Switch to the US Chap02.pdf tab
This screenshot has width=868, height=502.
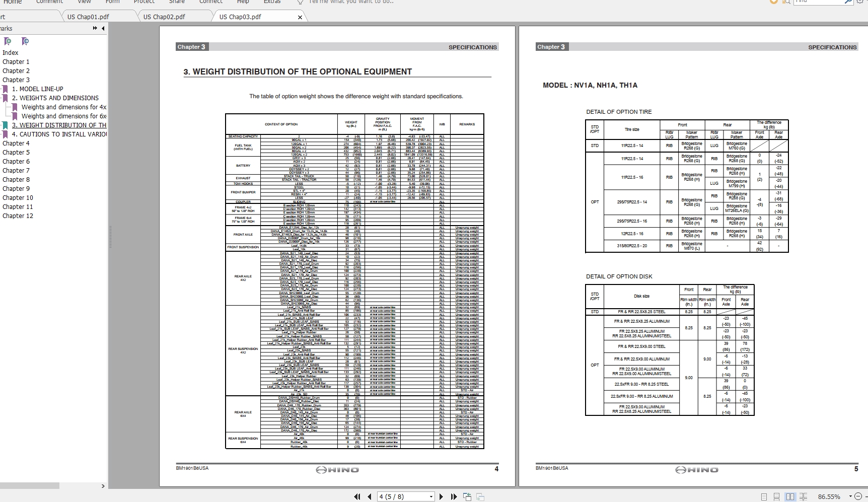click(164, 17)
